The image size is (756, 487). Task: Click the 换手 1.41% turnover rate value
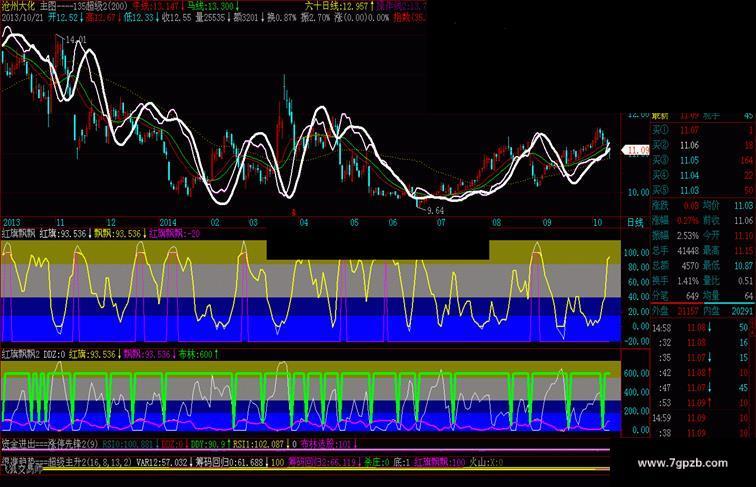coord(675,281)
